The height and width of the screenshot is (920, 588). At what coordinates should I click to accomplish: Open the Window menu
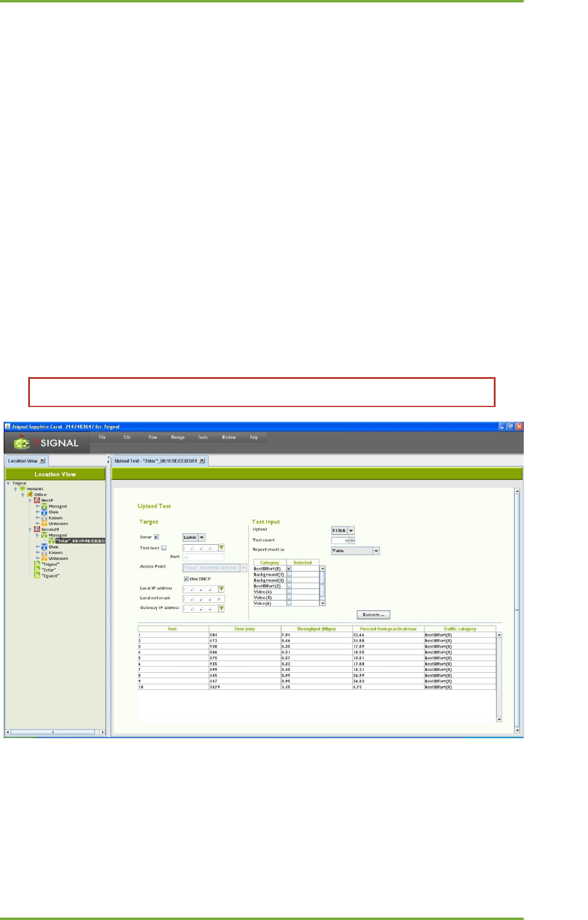(229, 437)
